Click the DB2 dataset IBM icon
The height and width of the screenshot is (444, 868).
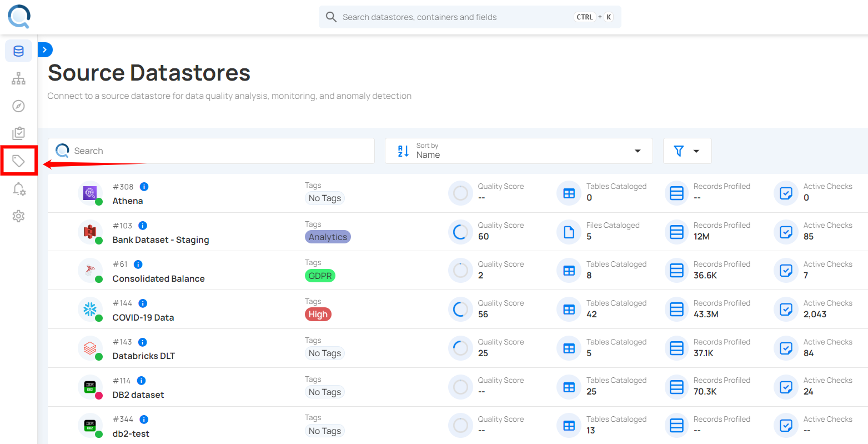click(x=90, y=387)
